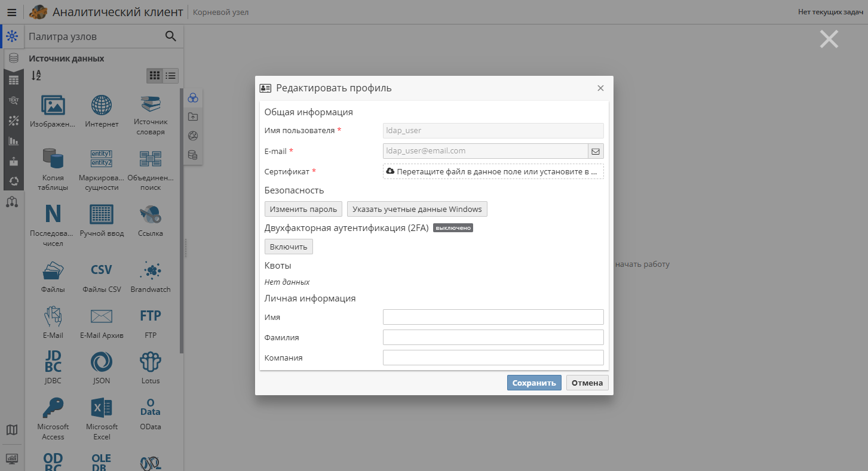Click the three circles panel tab icon
Screen dimensions: 868x471
193,97
